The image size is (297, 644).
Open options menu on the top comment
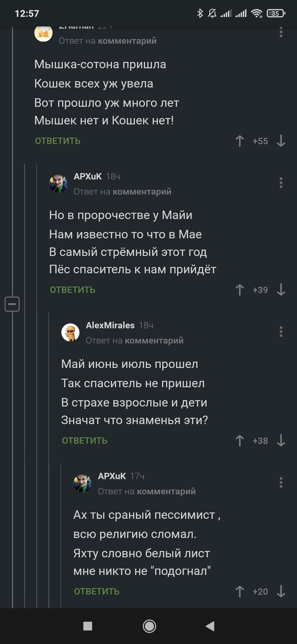tap(281, 32)
